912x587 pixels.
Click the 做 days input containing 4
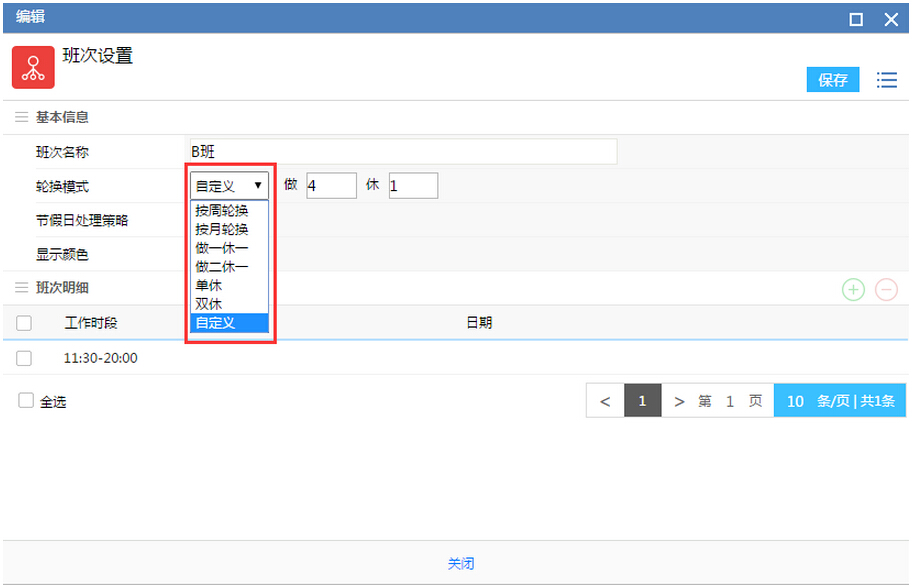coord(331,185)
